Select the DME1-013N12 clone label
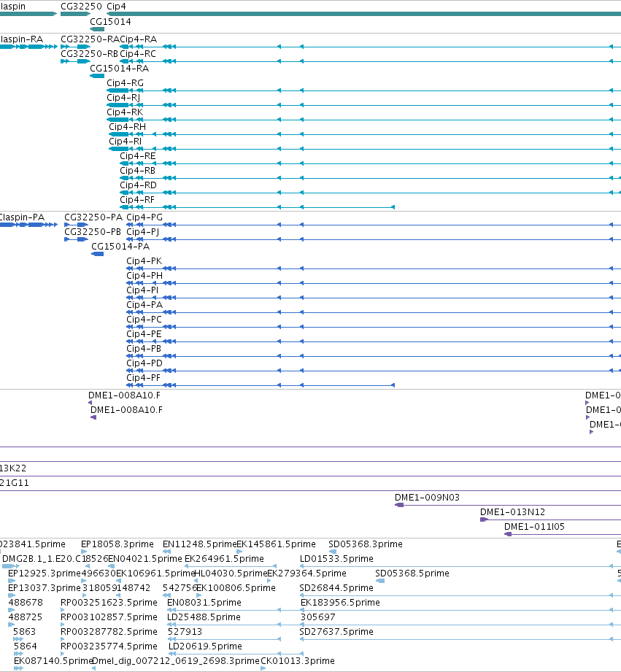621x672 pixels. (512, 512)
